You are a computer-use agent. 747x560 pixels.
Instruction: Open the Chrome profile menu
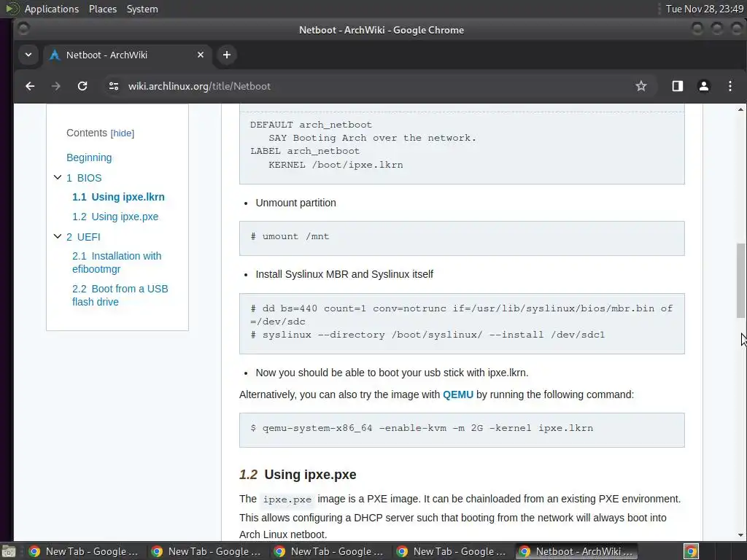click(x=704, y=86)
